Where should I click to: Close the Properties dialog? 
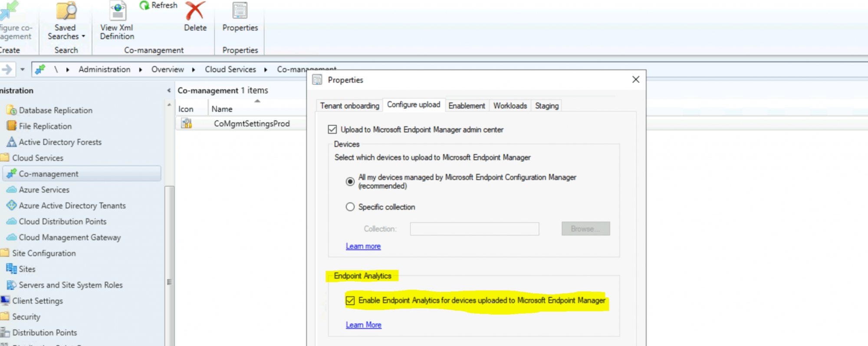[636, 79]
